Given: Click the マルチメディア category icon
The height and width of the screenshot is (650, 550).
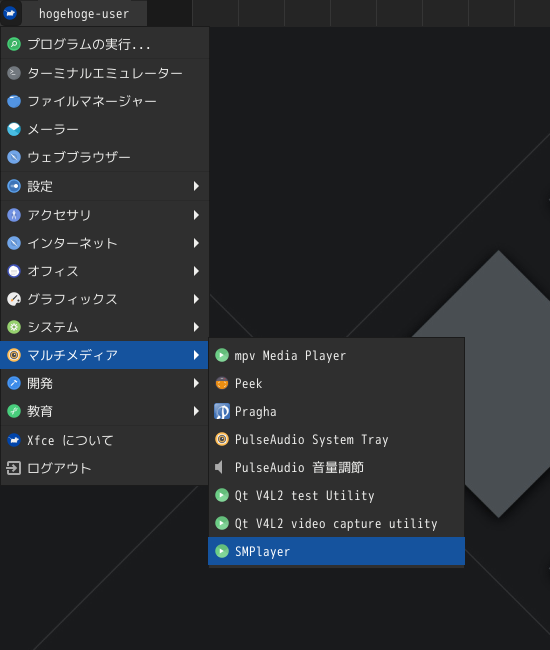Looking at the screenshot, I should pyautogui.click(x=14, y=355).
